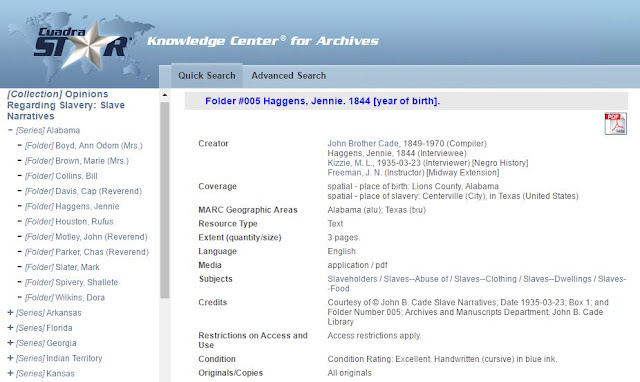Click the Condition Rating: Excellent text
Image resolution: width=640 pixels, height=382 pixels.
pyautogui.click(x=442, y=359)
